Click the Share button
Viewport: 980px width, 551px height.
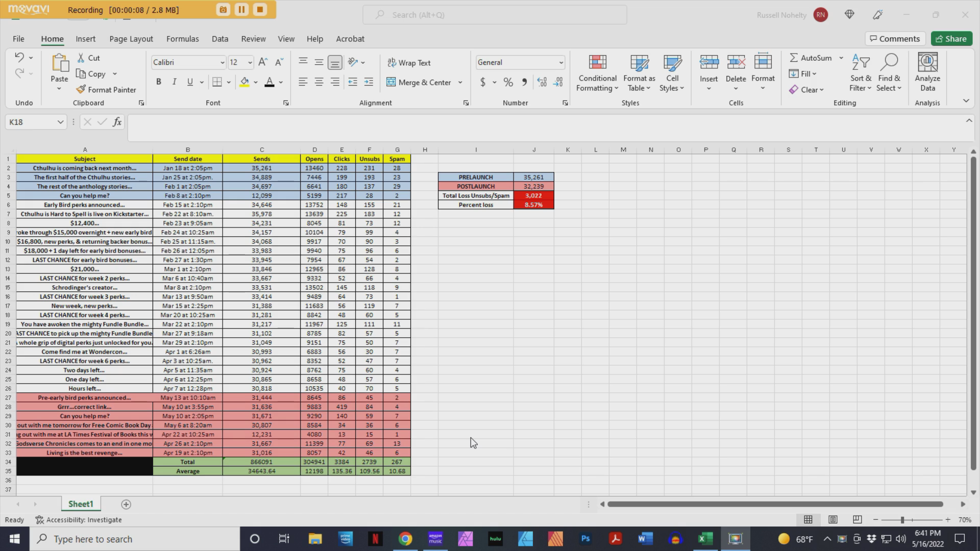point(951,39)
